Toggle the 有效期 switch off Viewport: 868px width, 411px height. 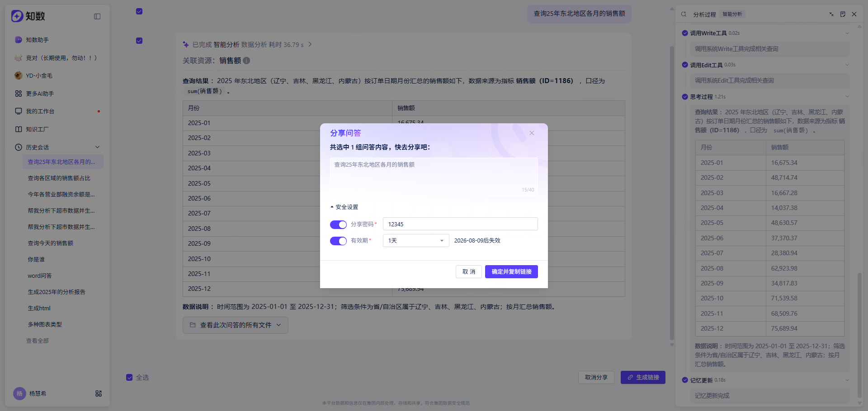(338, 241)
